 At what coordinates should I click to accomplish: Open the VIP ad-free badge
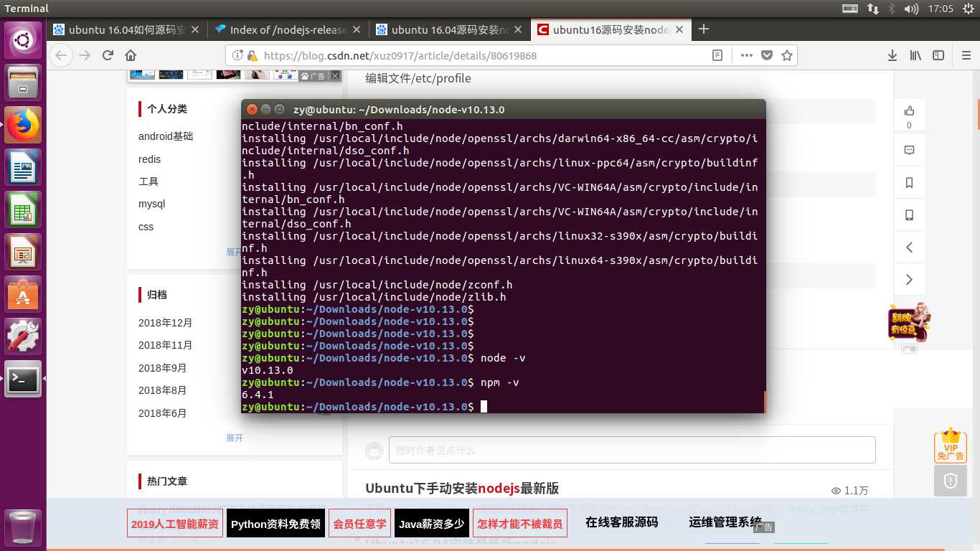(x=951, y=446)
